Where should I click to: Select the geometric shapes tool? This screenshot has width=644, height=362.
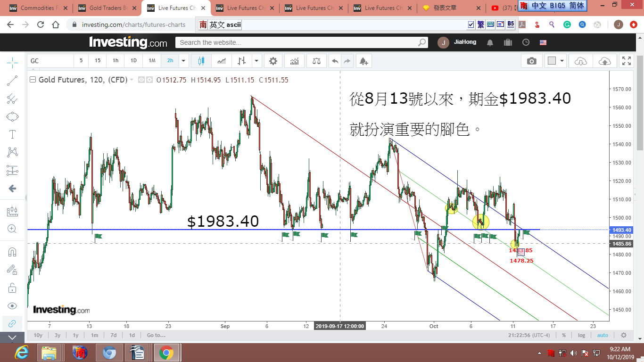click(12, 116)
